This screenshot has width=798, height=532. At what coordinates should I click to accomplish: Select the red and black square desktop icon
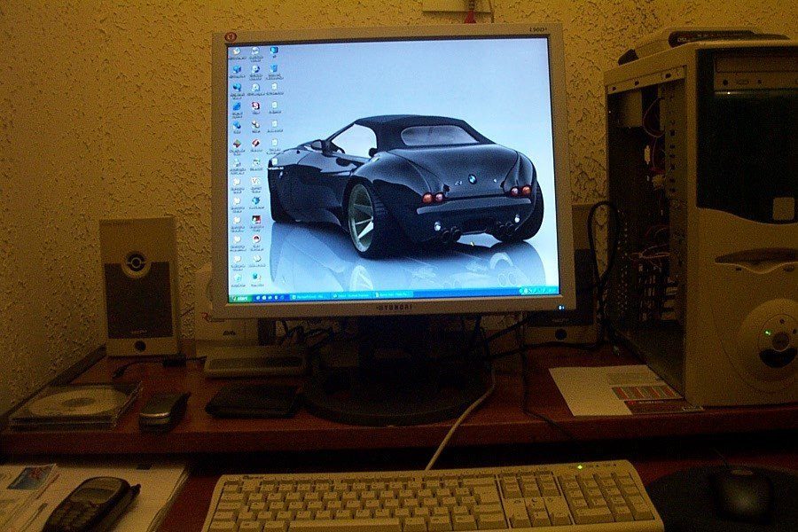click(x=256, y=219)
